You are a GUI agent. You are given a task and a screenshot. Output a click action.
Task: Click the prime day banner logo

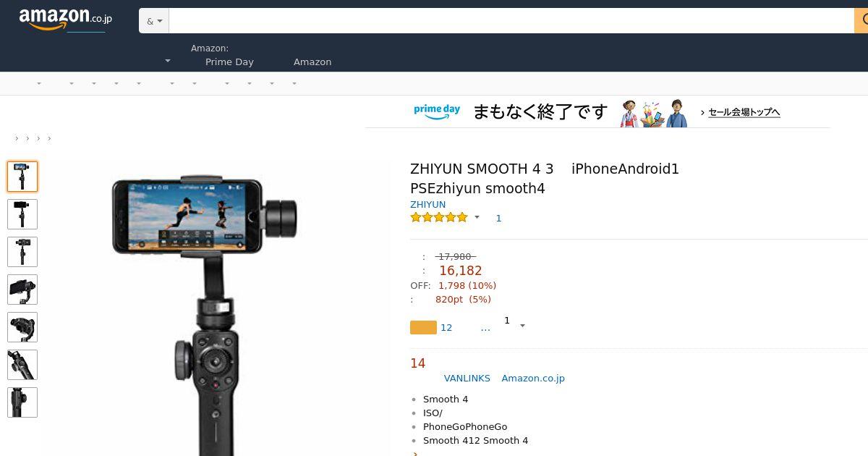pyautogui.click(x=437, y=112)
